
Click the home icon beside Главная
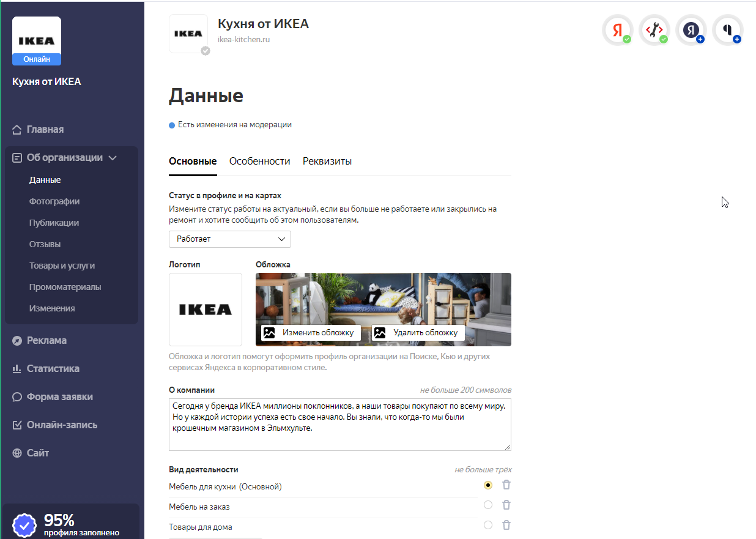17,130
